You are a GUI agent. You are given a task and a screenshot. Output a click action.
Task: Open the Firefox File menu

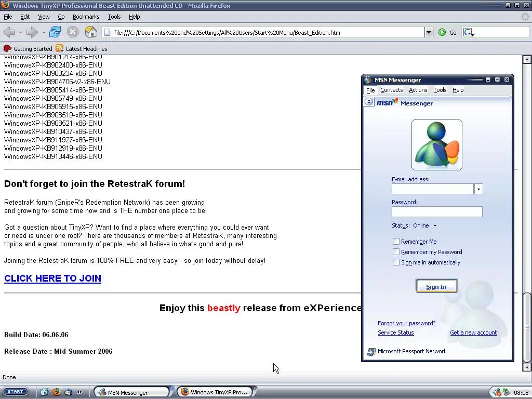point(8,17)
